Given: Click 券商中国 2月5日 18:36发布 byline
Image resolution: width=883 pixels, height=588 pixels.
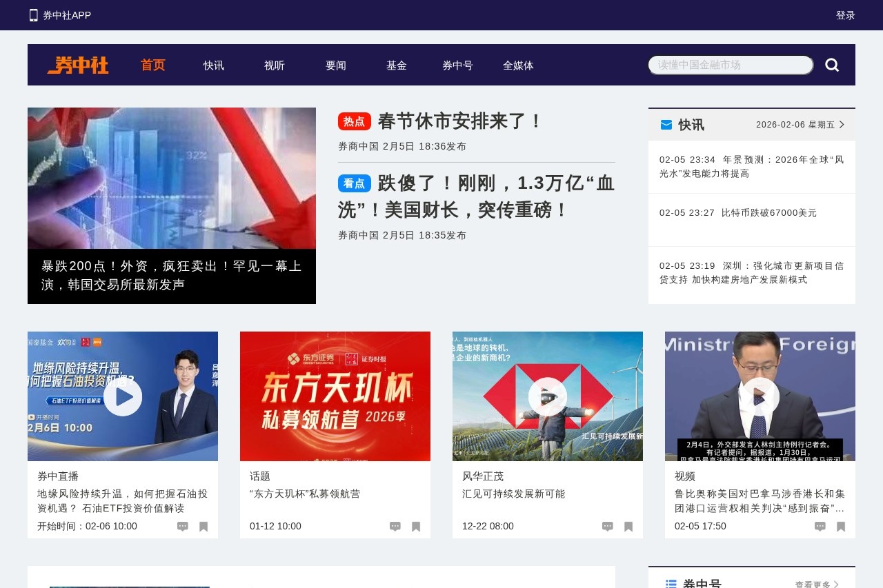Looking at the screenshot, I should tap(402, 146).
